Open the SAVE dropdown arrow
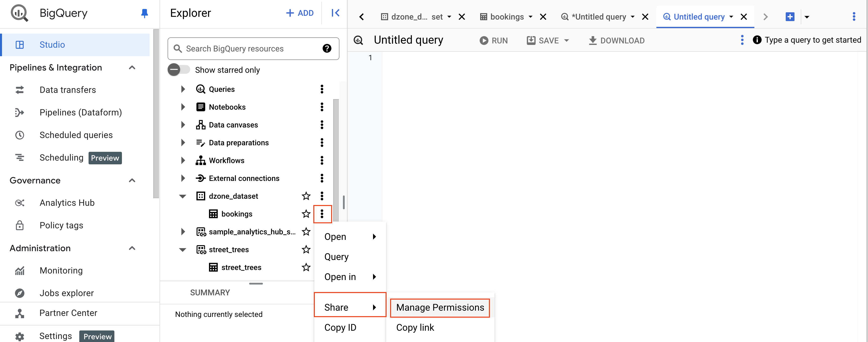 coord(567,40)
